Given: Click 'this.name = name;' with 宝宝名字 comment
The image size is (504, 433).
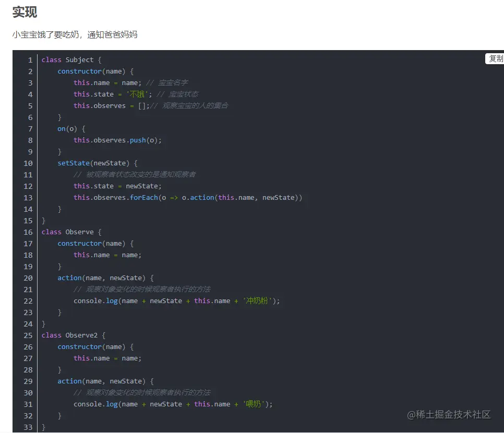Looking at the screenshot, I should pos(131,82).
